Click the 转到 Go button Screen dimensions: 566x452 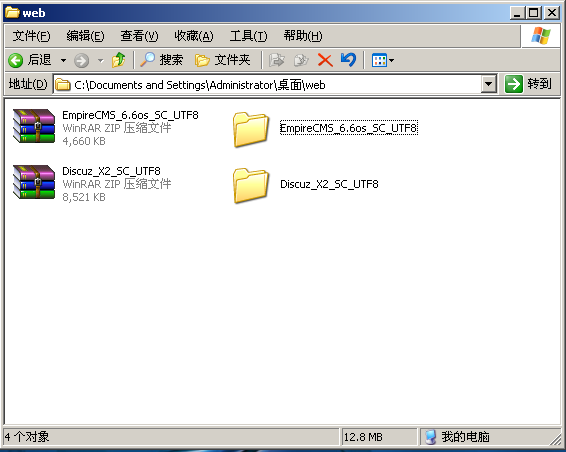point(528,84)
